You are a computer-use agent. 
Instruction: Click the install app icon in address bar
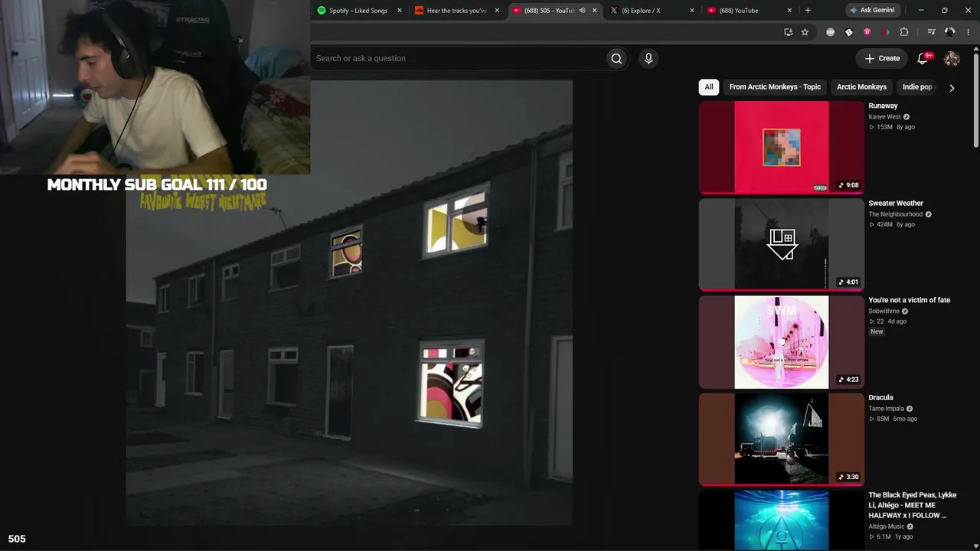click(x=788, y=32)
